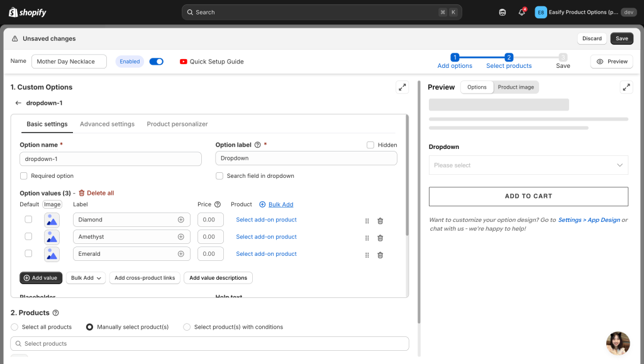
Task: Switch to the Advanced settings tab
Action: point(107,124)
